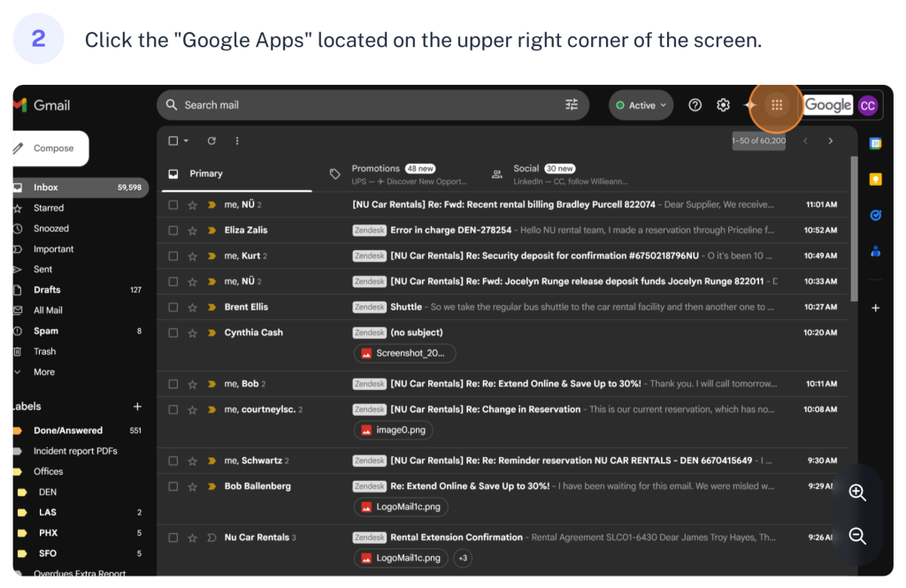Open the Screenshot attachment chip
906x588 pixels.
point(405,354)
